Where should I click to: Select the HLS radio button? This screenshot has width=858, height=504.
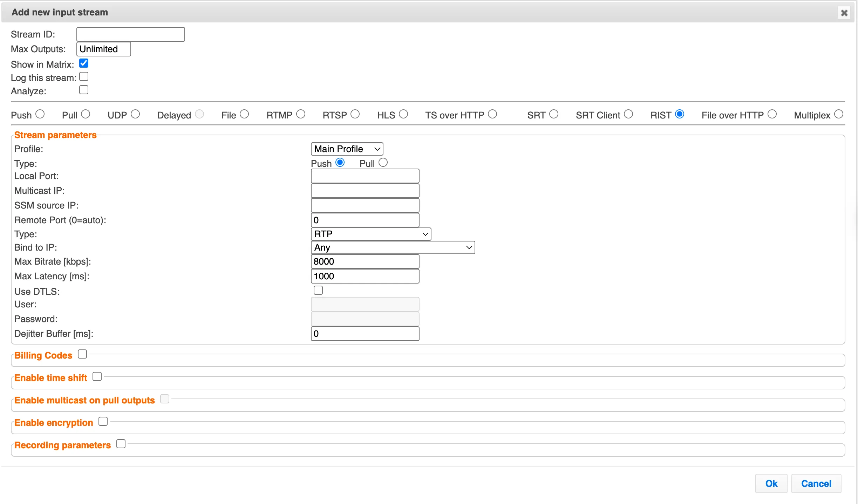[403, 114]
